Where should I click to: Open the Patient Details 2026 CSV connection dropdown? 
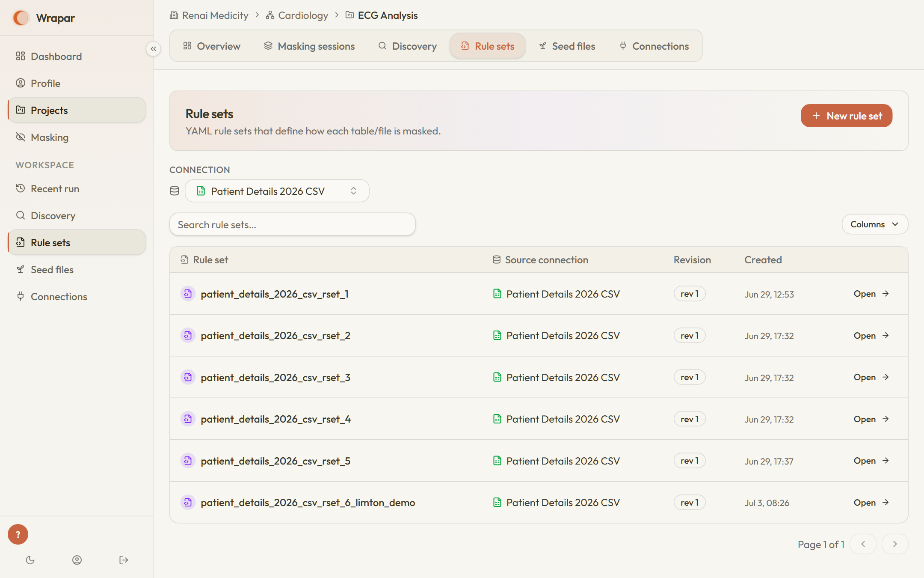coord(277,191)
